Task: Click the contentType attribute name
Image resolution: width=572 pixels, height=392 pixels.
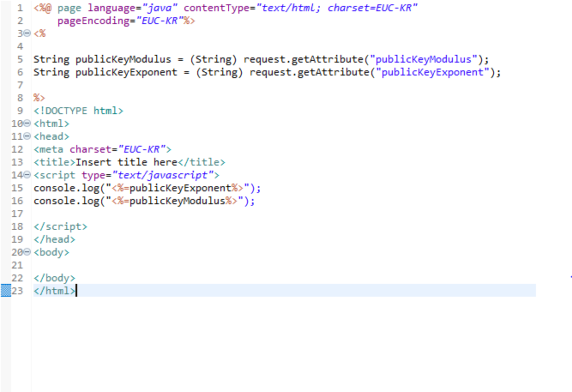Action: point(217,8)
